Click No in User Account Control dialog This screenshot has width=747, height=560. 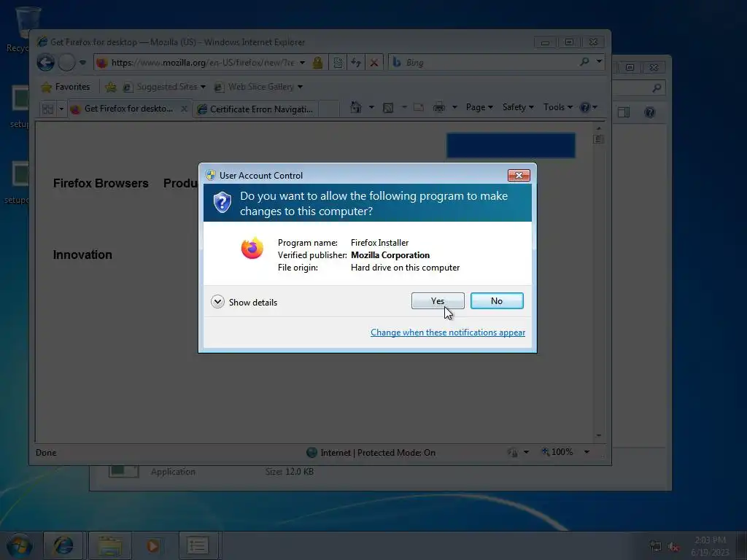(x=496, y=301)
